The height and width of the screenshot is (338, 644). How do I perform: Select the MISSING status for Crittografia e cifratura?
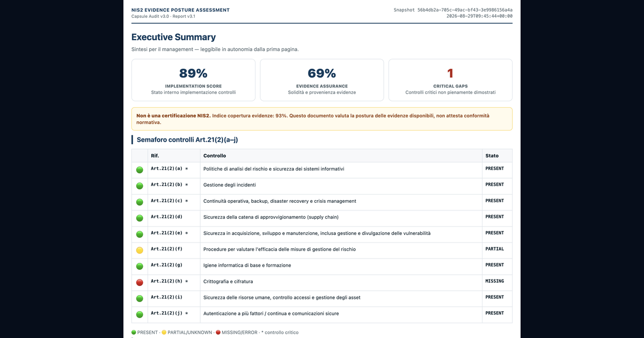pos(495,281)
